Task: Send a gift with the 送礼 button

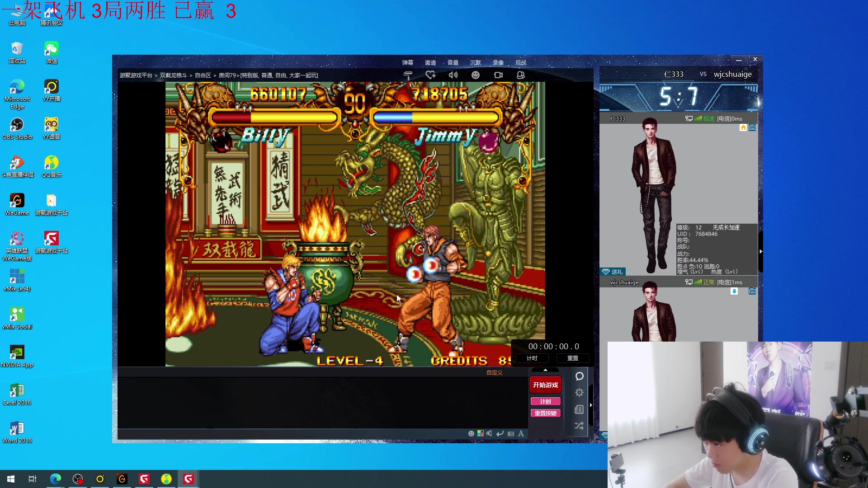Action: (x=613, y=272)
